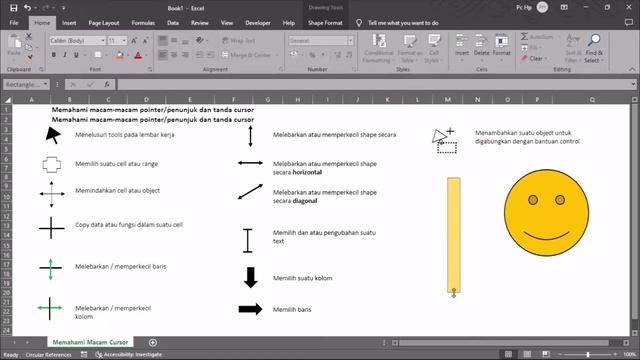
Task: Click the Paste button
Action: point(14,46)
